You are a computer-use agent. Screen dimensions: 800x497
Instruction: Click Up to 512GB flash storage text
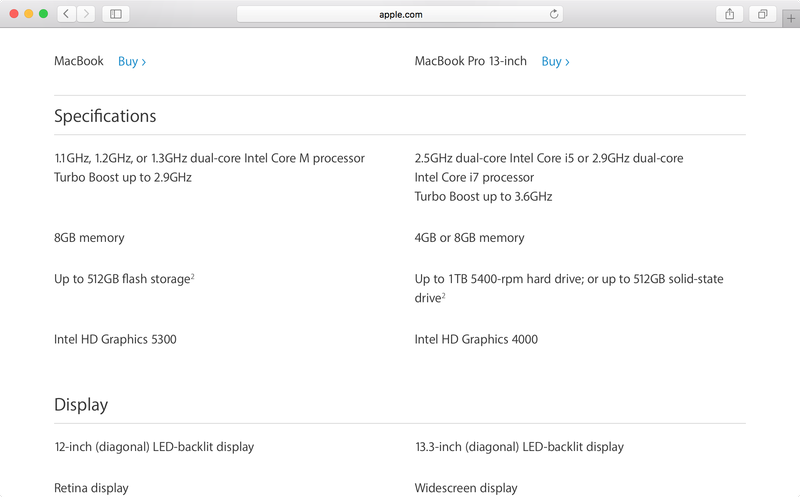click(122, 279)
